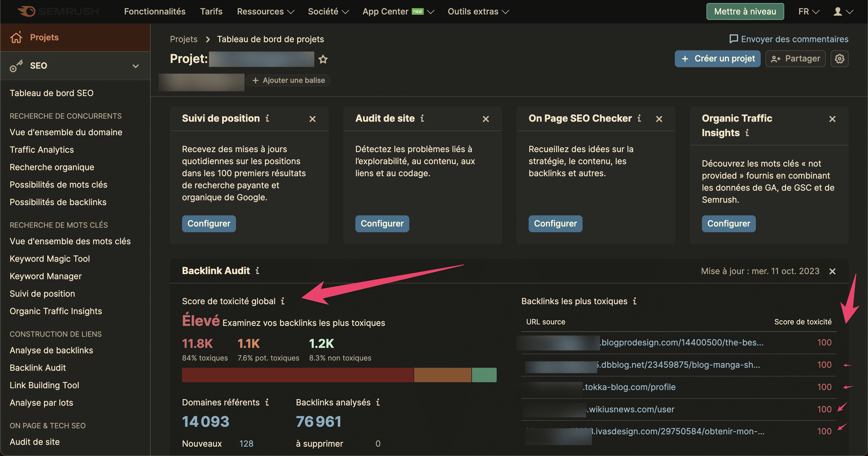Expand the Ressources menu

pos(266,11)
